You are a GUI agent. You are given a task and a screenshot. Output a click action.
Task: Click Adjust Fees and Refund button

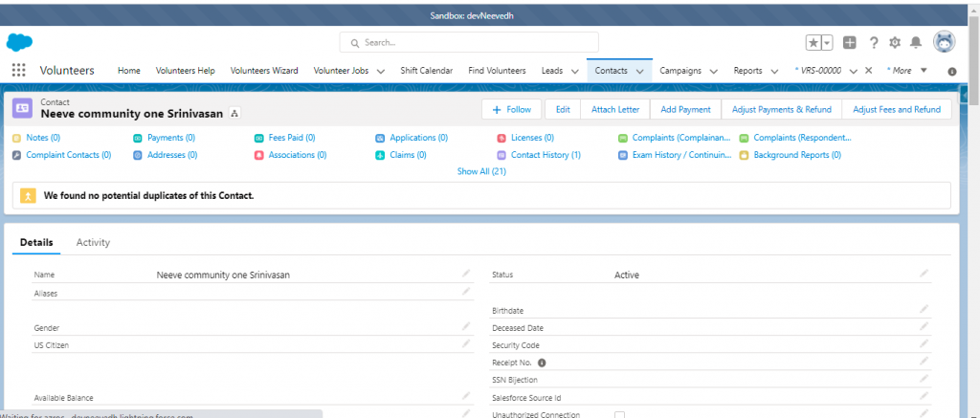click(x=897, y=109)
